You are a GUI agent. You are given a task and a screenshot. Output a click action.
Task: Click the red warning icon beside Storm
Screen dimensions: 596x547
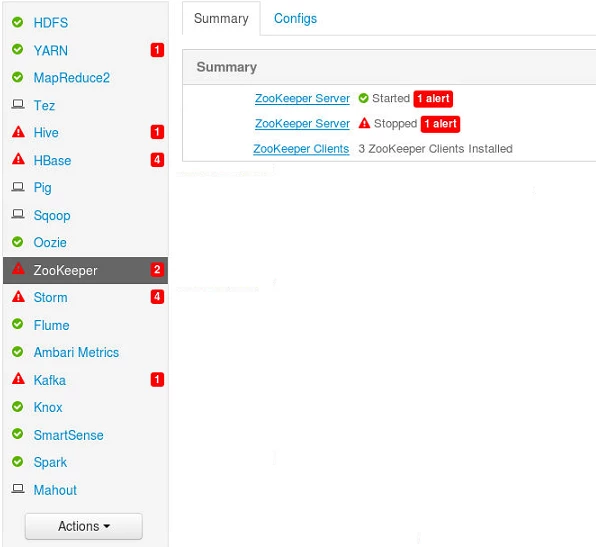[18, 297]
